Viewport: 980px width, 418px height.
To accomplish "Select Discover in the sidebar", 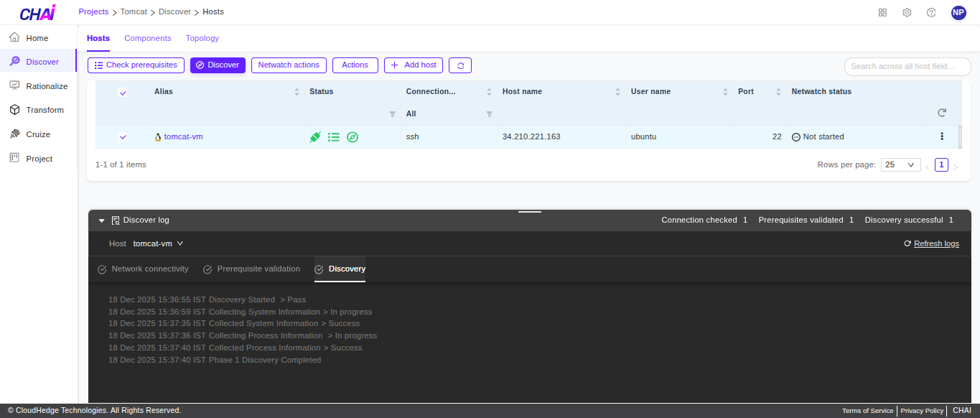I will (38, 62).
